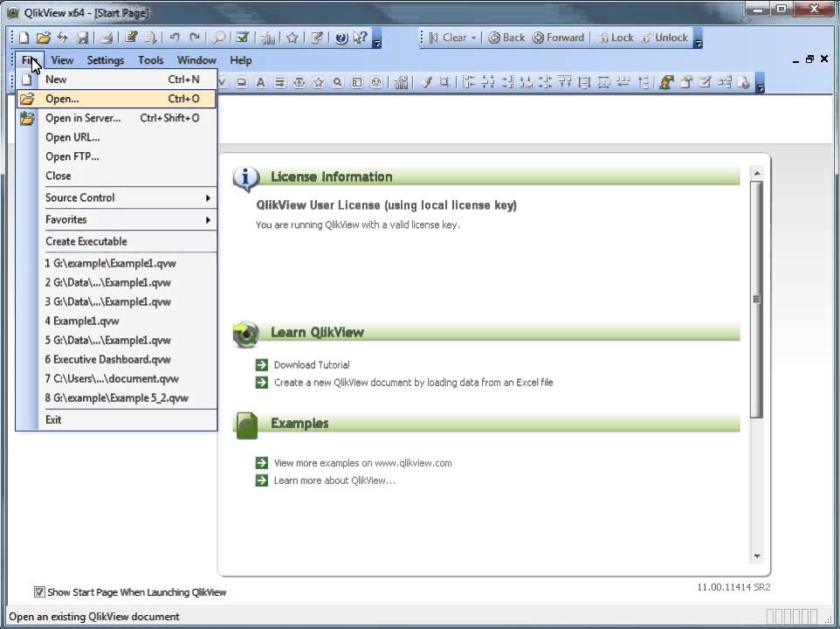Click the Text Object 'A' design icon
This screenshot has height=629, width=840.
[260, 82]
